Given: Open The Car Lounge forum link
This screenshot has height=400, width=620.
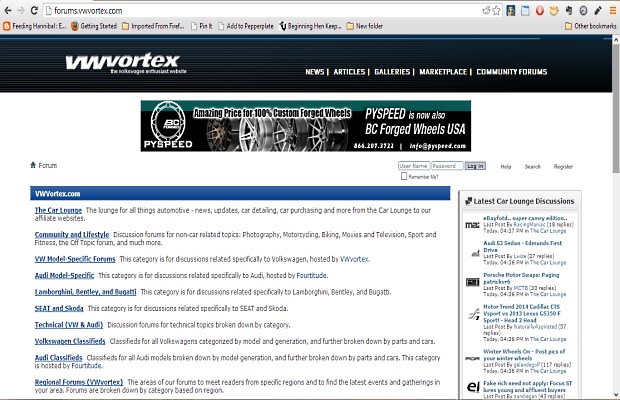Looking at the screenshot, I should (58, 210).
